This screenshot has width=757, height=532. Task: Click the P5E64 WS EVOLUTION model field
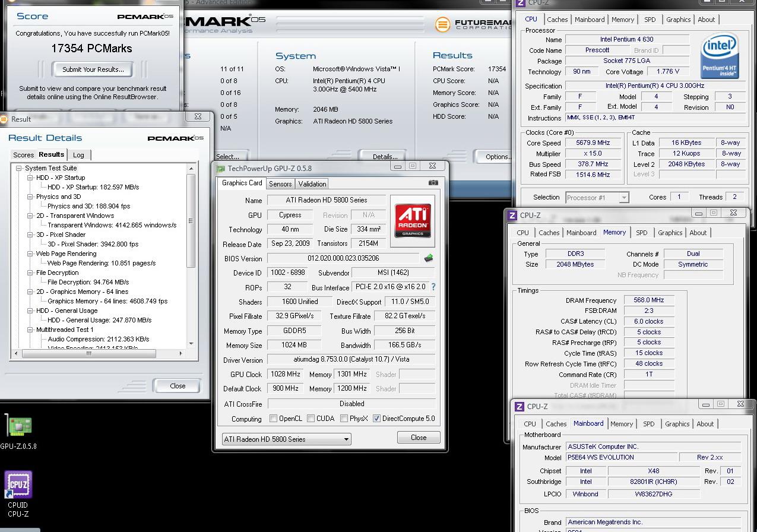pos(622,458)
